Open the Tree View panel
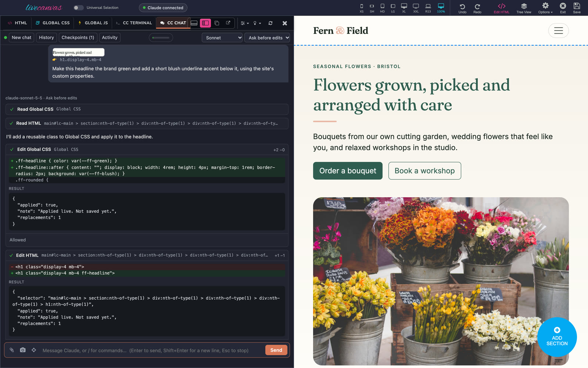 (524, 8)
